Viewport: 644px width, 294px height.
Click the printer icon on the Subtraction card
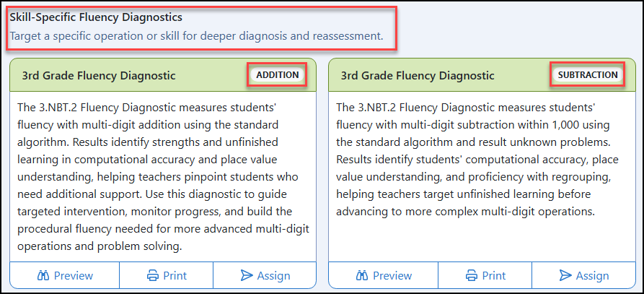tap(472, 275)
